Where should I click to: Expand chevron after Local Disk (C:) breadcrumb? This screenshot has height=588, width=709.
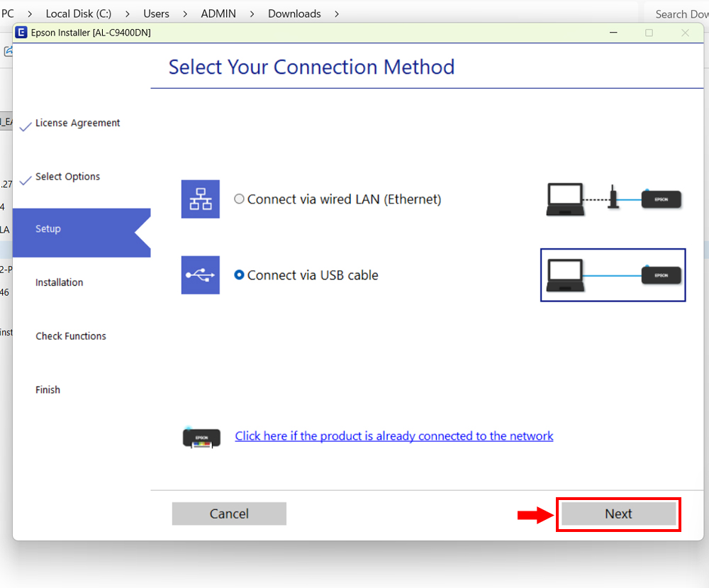click(128, 14)
